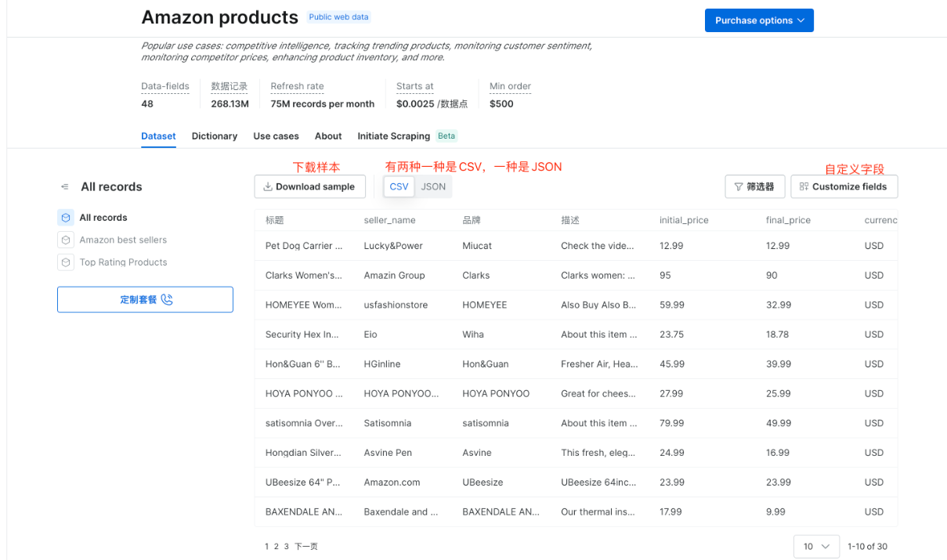Click the 描述 column header
This screenshot has width=947, height=560.
tap(570, 221)
